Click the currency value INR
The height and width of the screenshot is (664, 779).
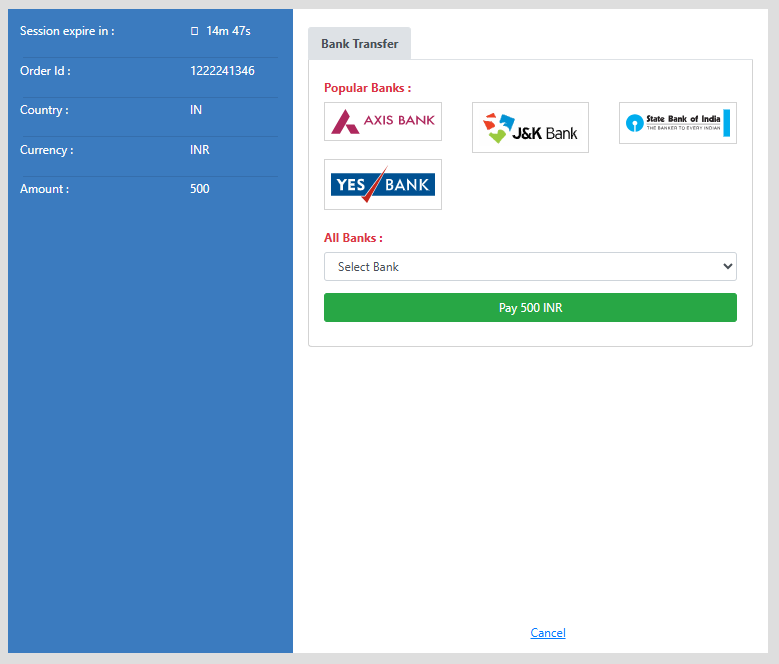[200, 149]
